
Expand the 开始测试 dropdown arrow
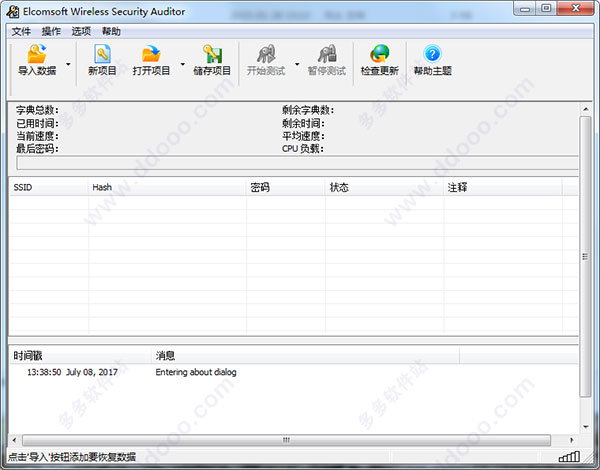tap(297, 64)
